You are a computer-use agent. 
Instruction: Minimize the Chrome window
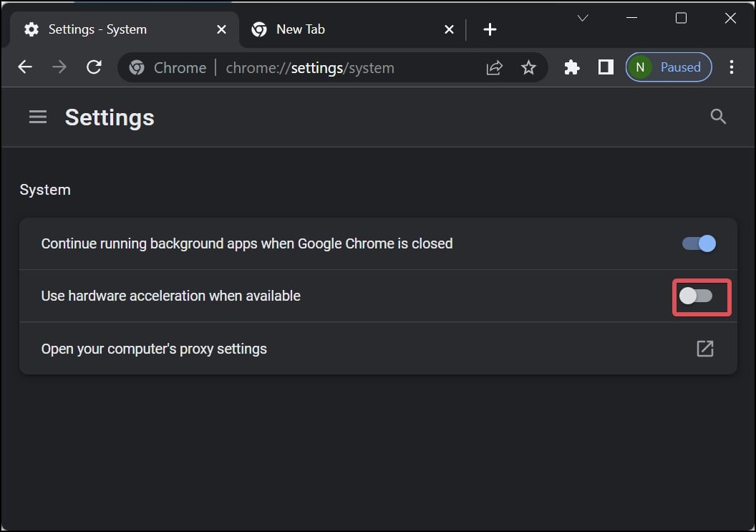pos(631,19)
